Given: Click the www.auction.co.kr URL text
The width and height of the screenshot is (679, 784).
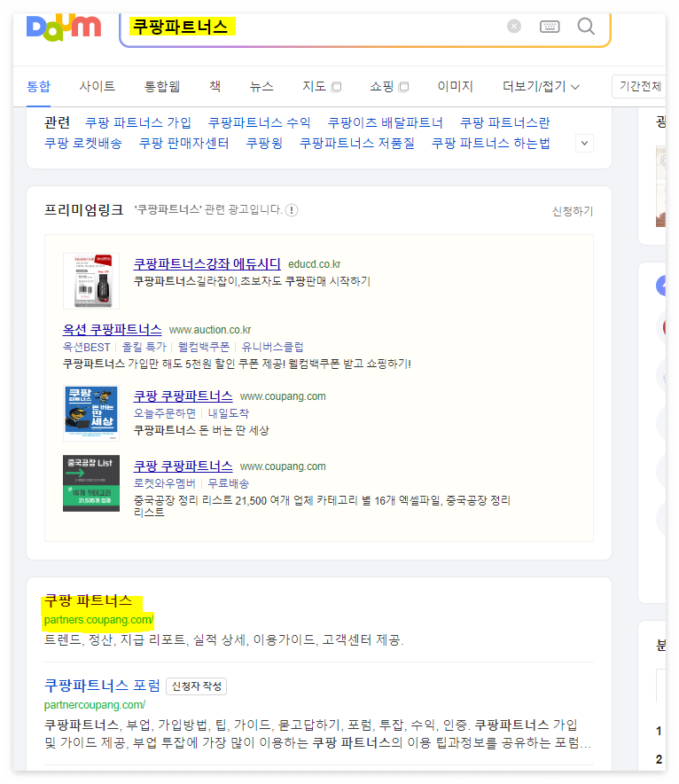Looking at the screenshot, I should [x=210, y=330].
